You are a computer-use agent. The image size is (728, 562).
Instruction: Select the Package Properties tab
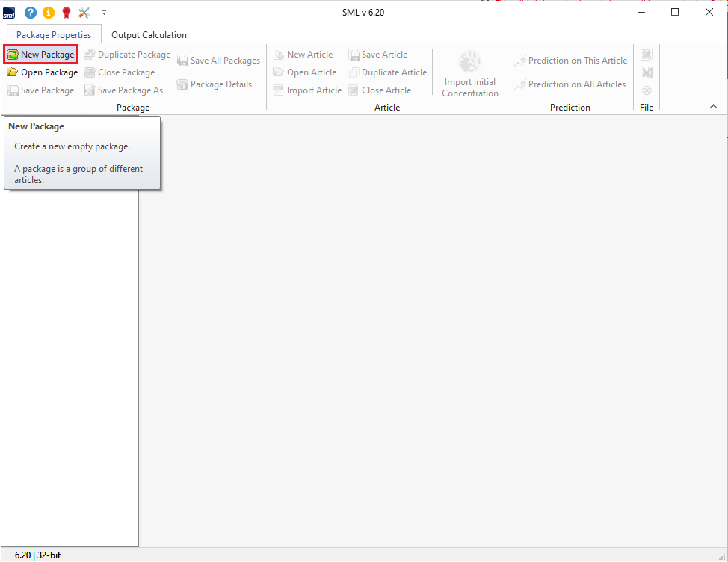click(x=54, y=35)
